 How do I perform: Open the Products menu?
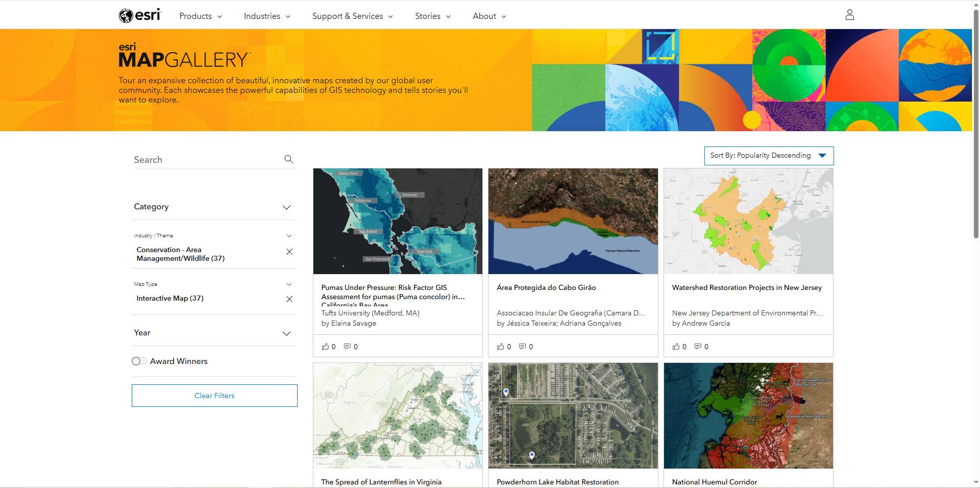(201, 16)
